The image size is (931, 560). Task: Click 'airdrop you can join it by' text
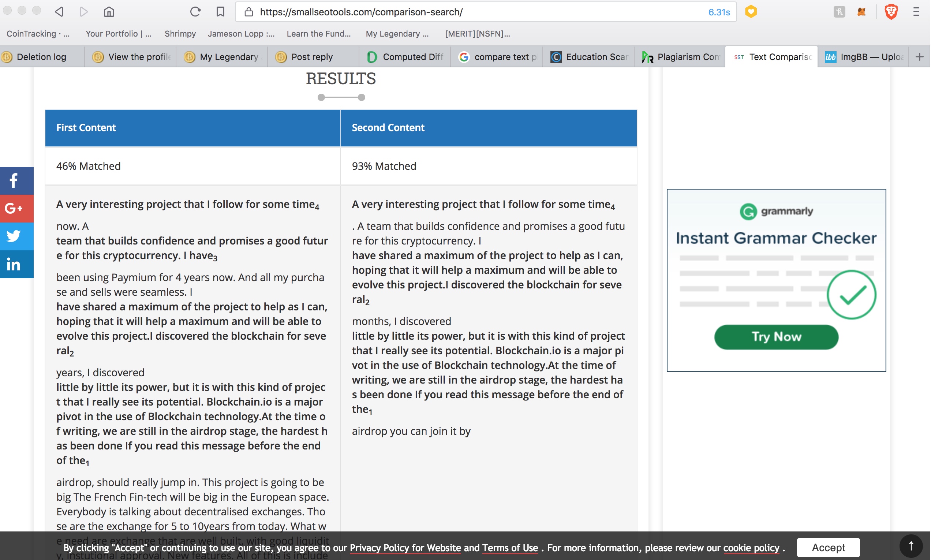point(411,431)
